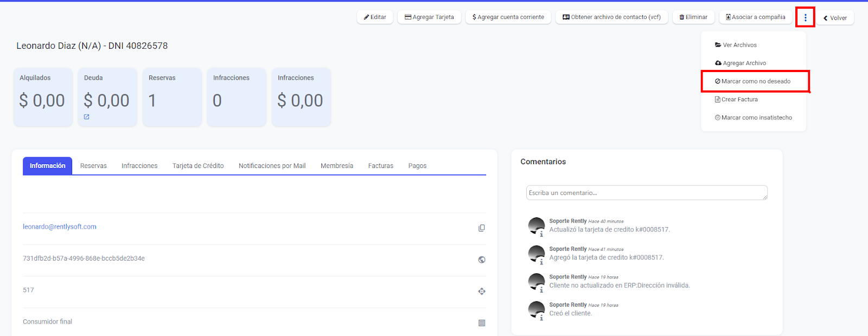Choose Marcar como no deseado option

(x=755, y=81)
